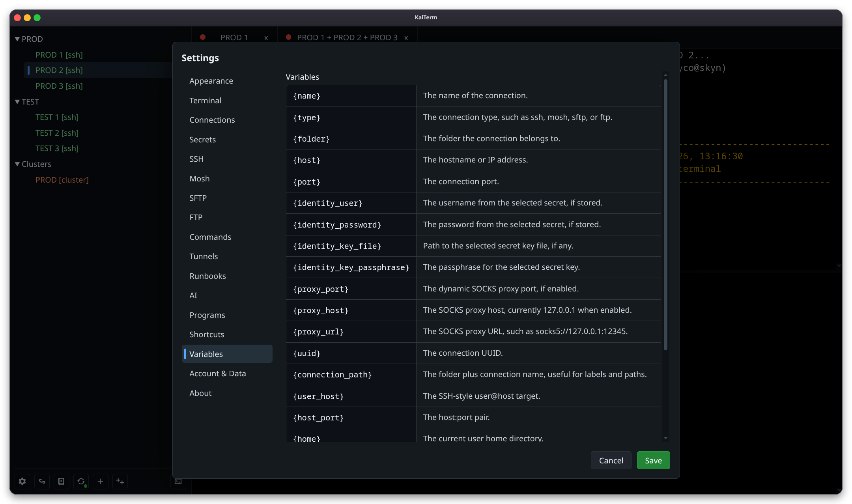This screenshot has height=504, width=852.
Task: Click the {type} variable cell
Action: pyautogui.click(x=351, y=118)
